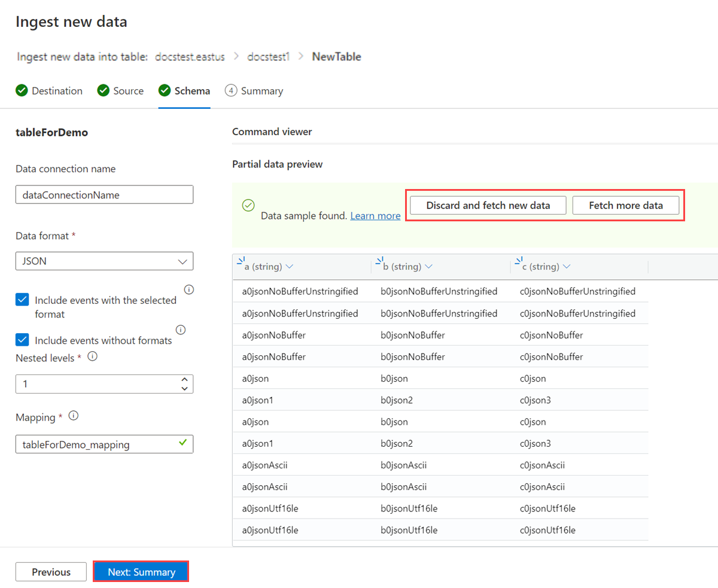This screenshot has width=718, height=588.
Task: Click the Mapping info icon
Action: click(x=74, y=416)
